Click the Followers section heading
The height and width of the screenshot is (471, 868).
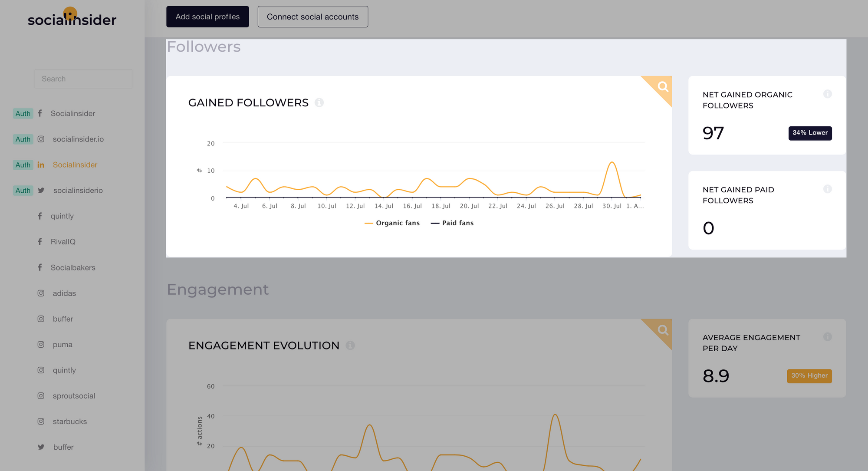(204, 46)
